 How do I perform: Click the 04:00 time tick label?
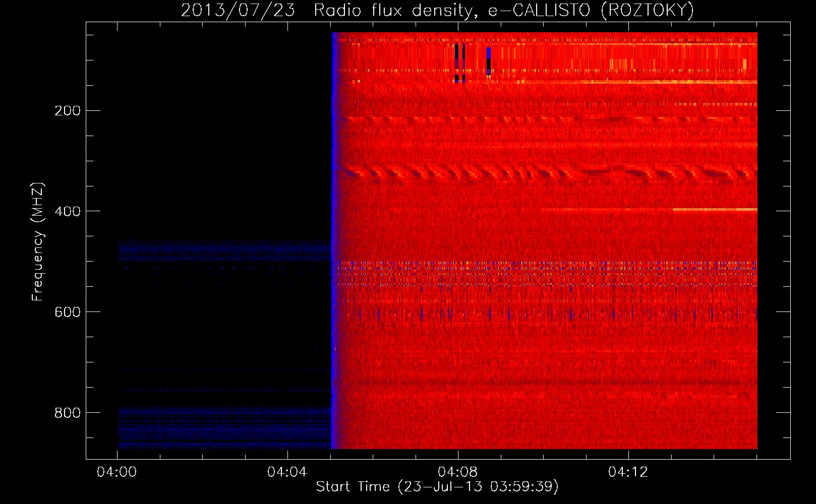117,472
